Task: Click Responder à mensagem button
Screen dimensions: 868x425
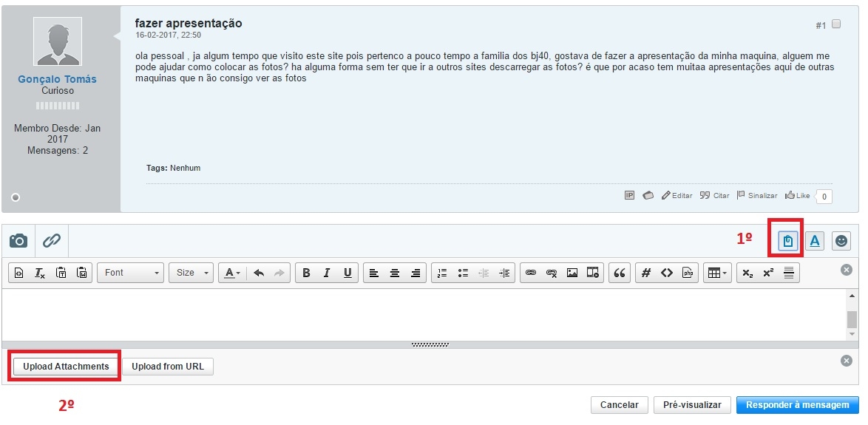Action: [x=797, y=405]
